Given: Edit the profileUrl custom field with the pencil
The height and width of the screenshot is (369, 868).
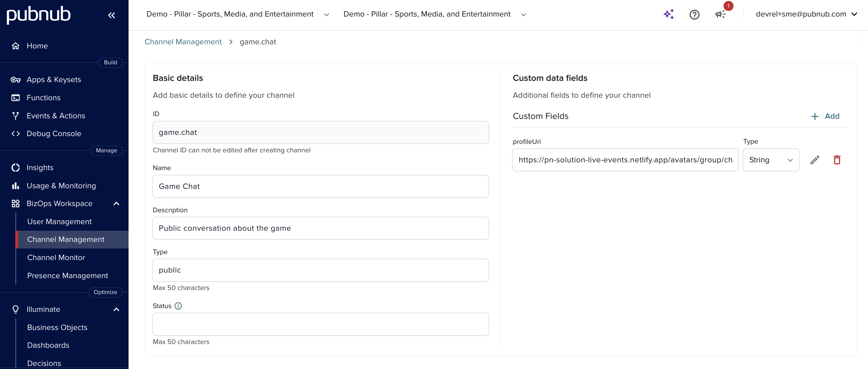Looking at the screenshot, I should [815, 160].
